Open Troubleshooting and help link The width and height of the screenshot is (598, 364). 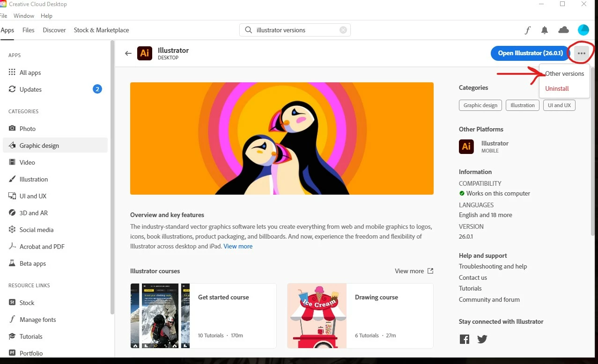point(493,266)
